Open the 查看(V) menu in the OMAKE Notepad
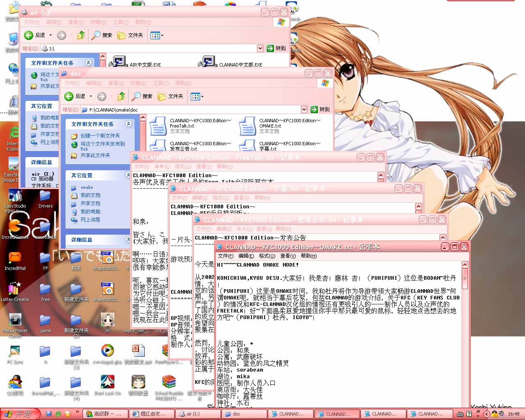Screen dimensions: 525x420 point(288,256)
